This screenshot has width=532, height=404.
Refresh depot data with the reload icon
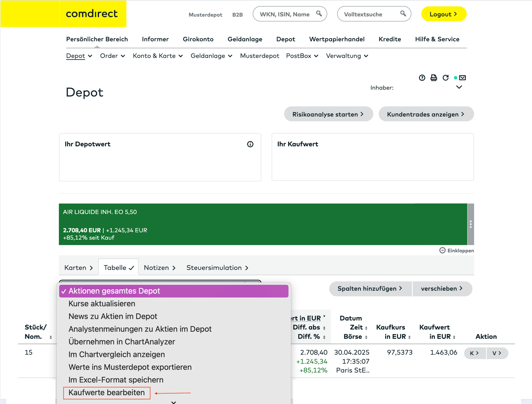click(x=446, y=77)
